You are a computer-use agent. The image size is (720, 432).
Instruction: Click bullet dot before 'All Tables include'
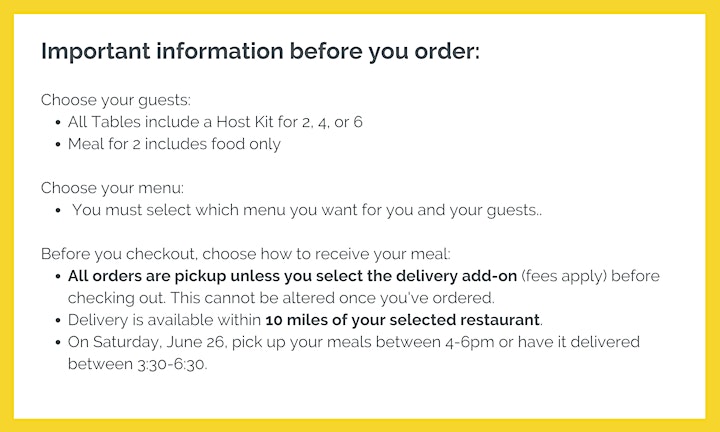pyautogui.click(x=58, y=123)
